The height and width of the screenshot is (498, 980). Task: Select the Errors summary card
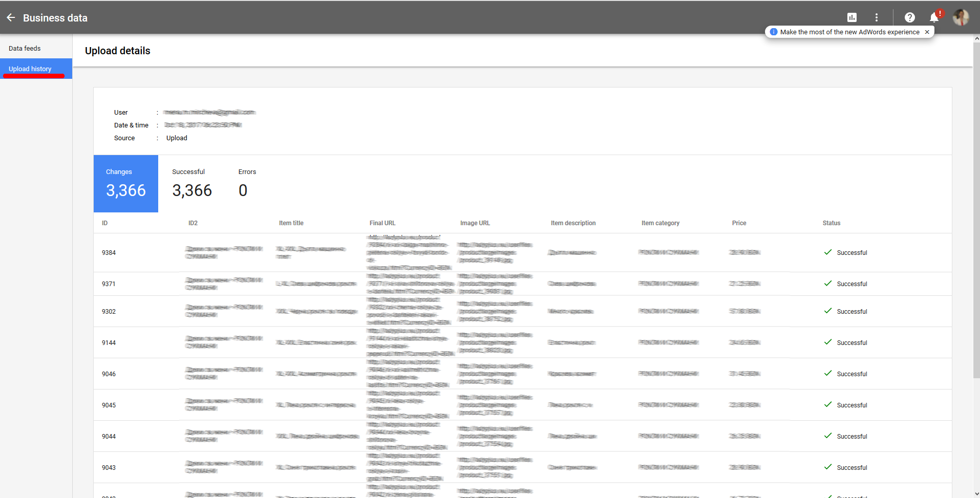(x=247, y=183)
